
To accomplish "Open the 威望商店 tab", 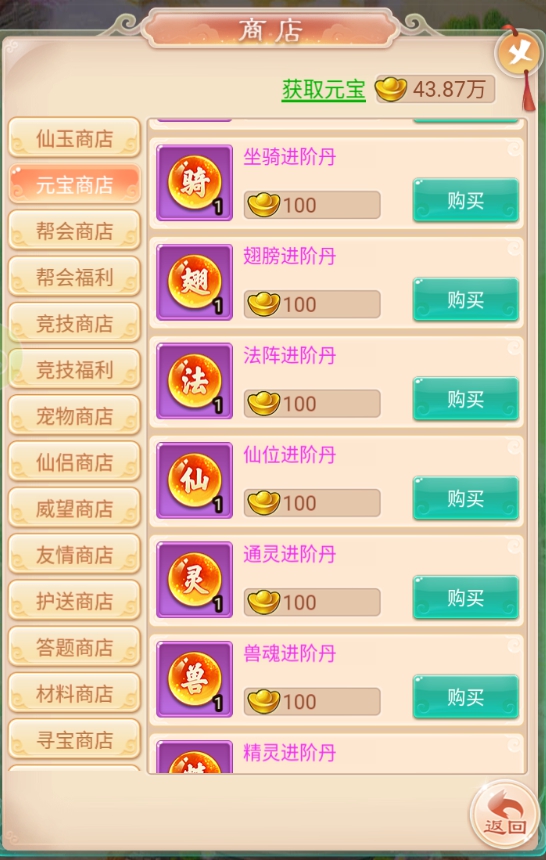I will pos(75,509).
